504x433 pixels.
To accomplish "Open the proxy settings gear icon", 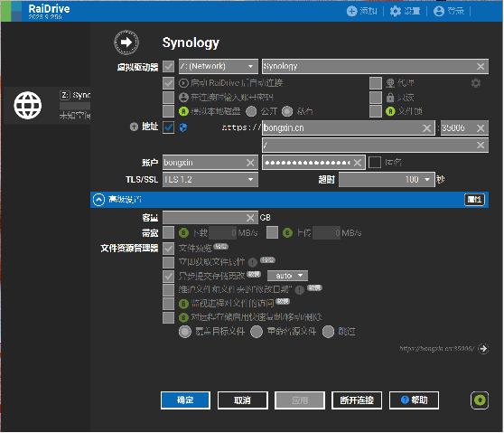I will tap(476, 83).
